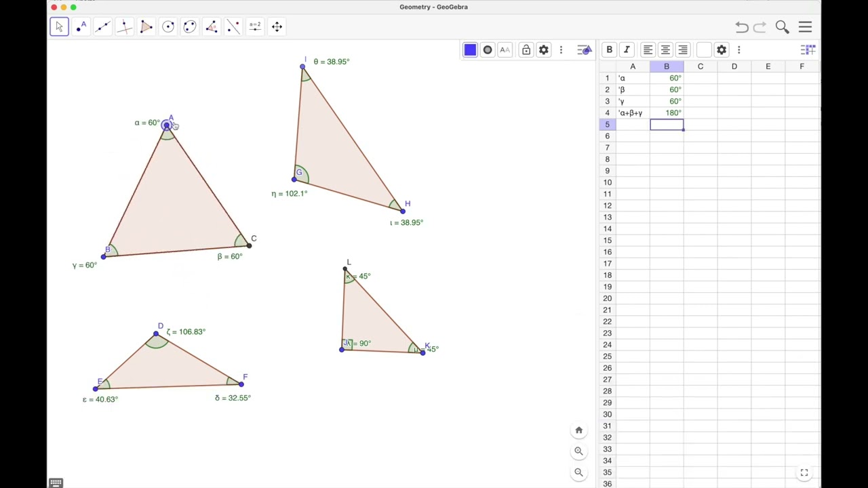Select row 5 header
The height and width of the screenshot is (488, 868).
coord(608,125)
